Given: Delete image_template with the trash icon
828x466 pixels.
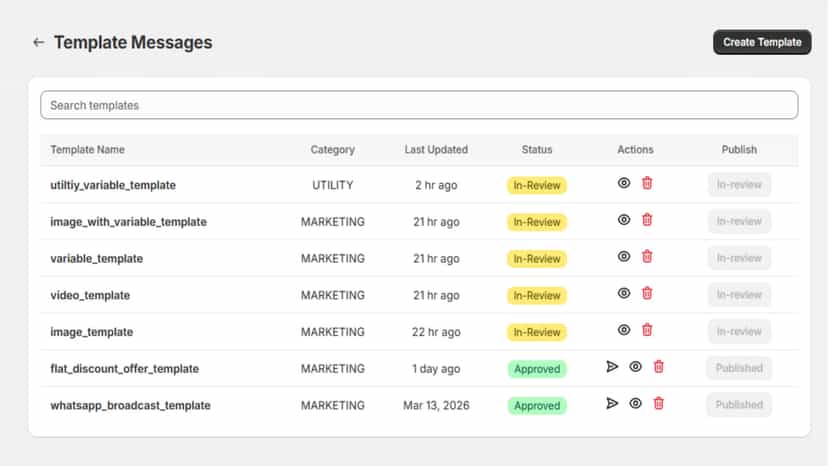Looking at the screenshot, I should (647, 330).
